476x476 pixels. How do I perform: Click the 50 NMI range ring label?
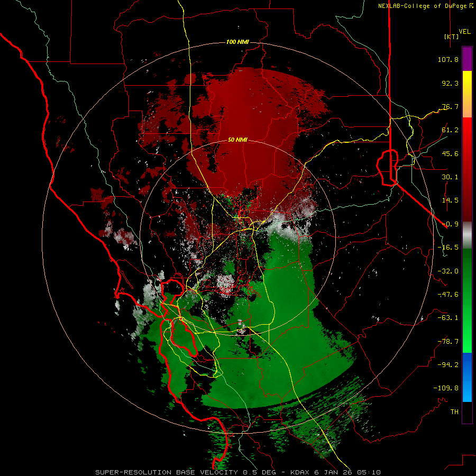pyautogui.click(x=237, y=140)
